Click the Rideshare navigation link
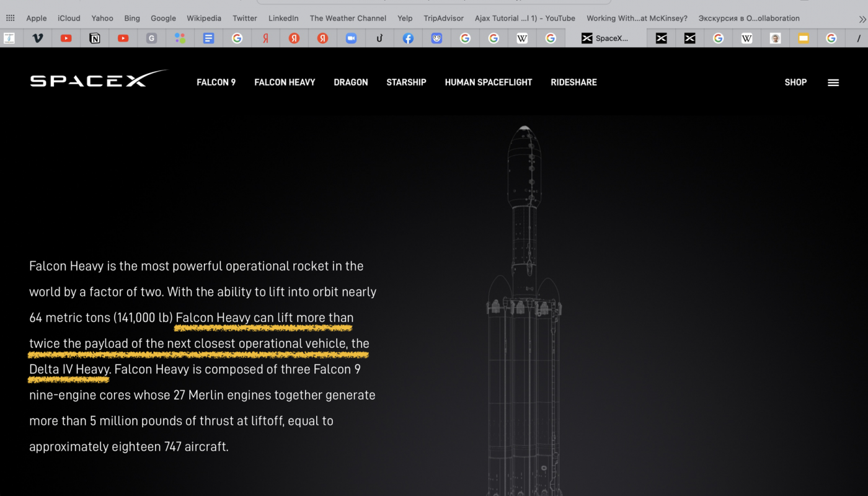 pyautogui.click(x=573, y=82)
